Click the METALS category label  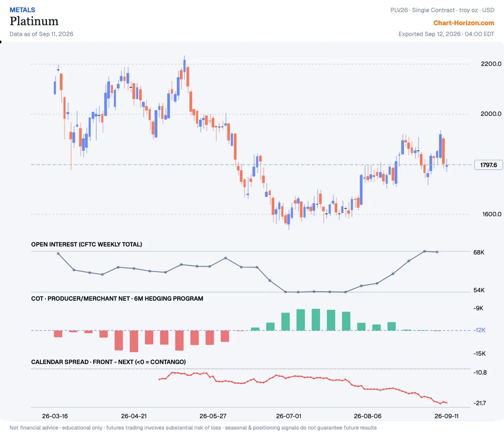[x=22, y=10]
